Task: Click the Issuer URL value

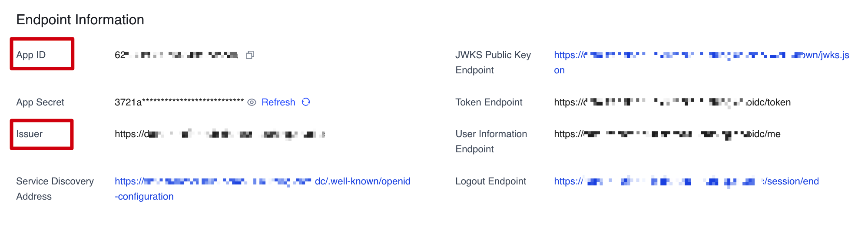Action: pyautogui.click(x=219, y=134)
